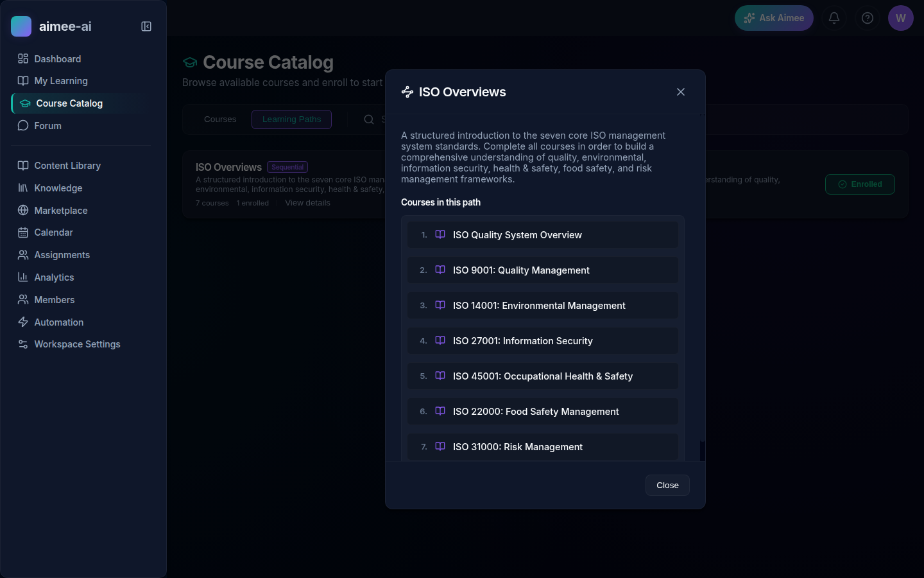Viewport: 924px width, 578px height.
Task: Select ISO 27001: Information Security course
Action: (543, 341)
